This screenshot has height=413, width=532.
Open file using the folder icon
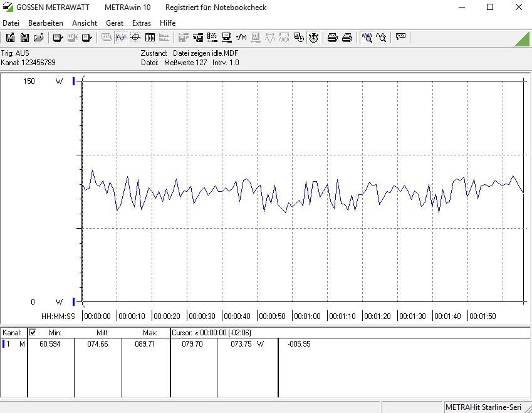click(39, 38)
